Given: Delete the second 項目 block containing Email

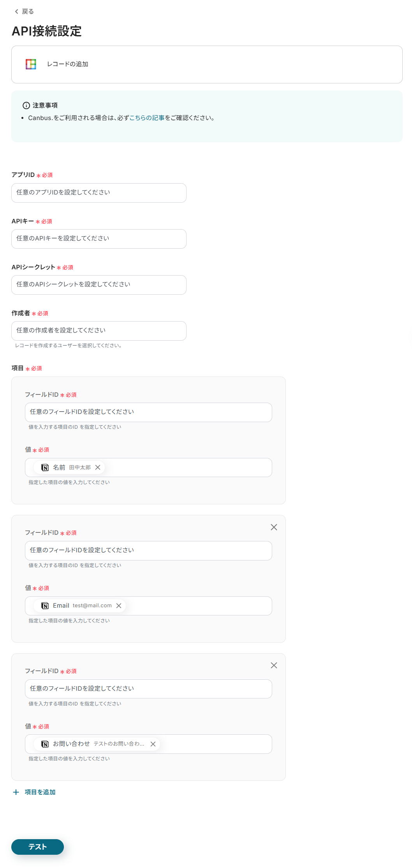Looking at the screenshot, I should [x=274, y=527].
